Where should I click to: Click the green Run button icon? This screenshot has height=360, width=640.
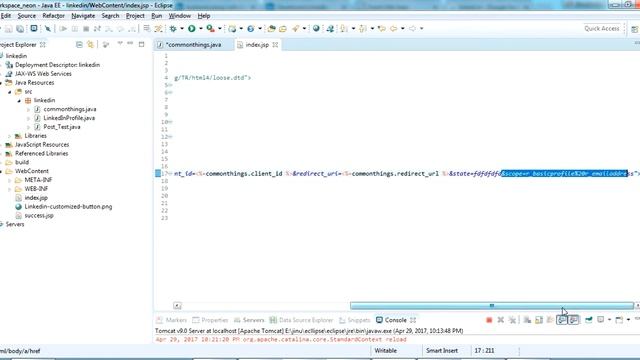tap(191, 29)
